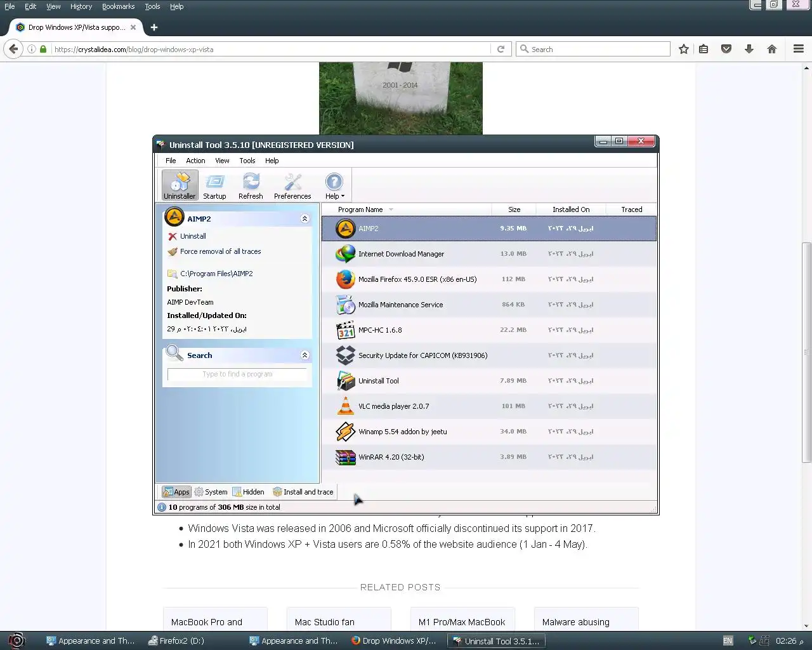
Task: Click the Pocket icon in Firefox toolbar
Action: coord(726,49)
